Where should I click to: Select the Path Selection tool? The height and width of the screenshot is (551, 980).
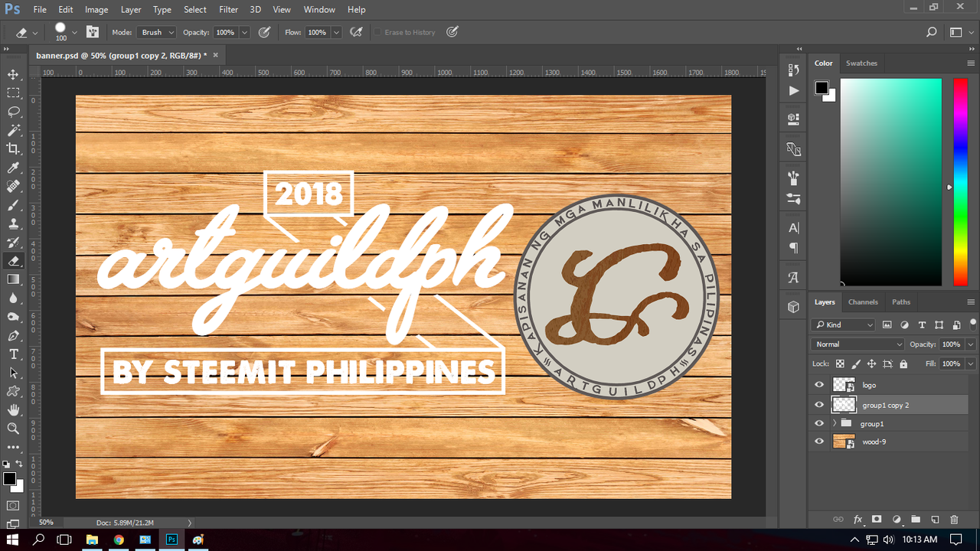tap(13, 373)
